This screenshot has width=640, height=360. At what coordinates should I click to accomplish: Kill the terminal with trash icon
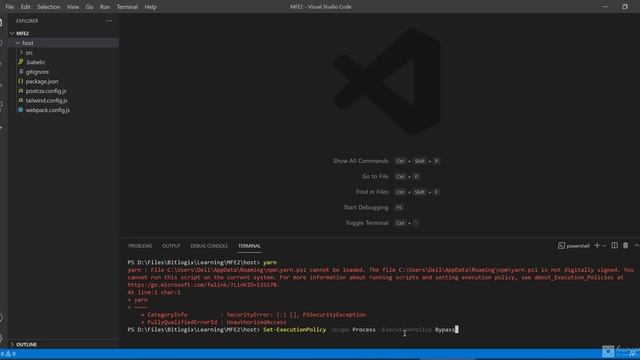[x=625, y=245]
